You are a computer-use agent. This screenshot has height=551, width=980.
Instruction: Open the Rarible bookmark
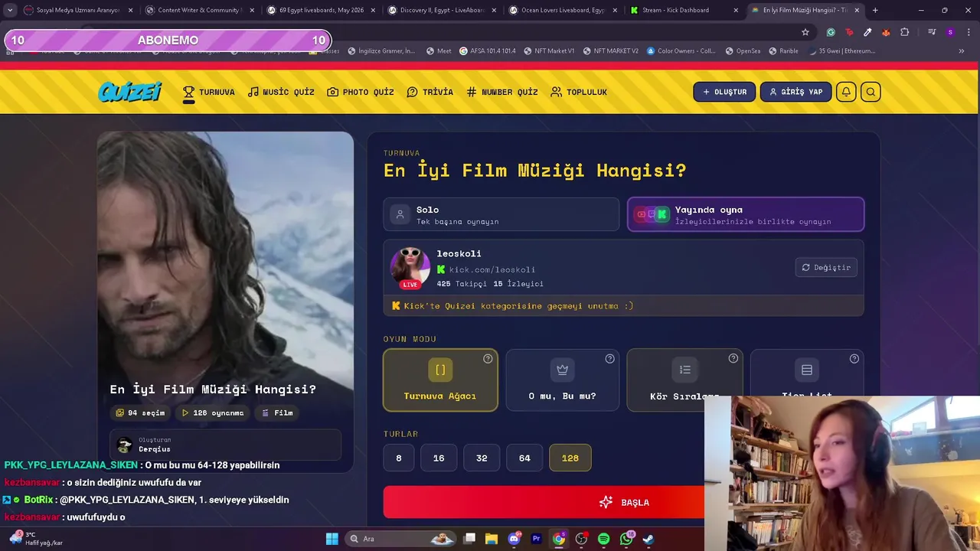pyautogui.click(x=783, y=51)
